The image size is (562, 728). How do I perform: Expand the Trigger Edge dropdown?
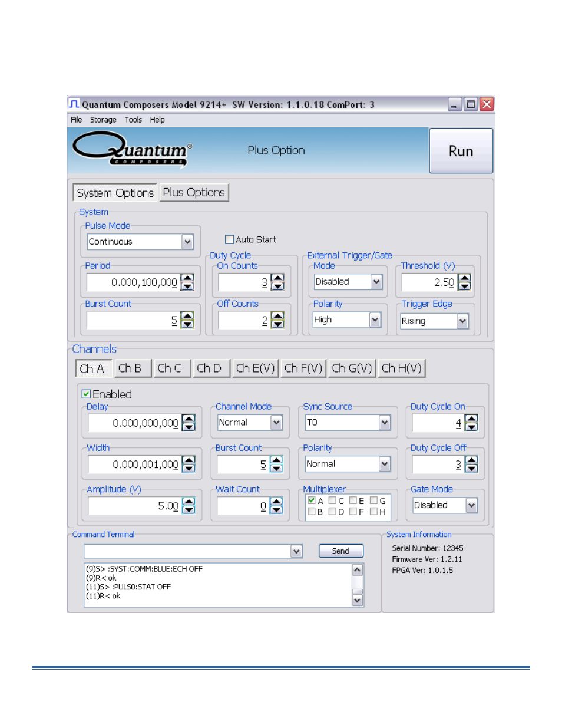click(462, 321)
